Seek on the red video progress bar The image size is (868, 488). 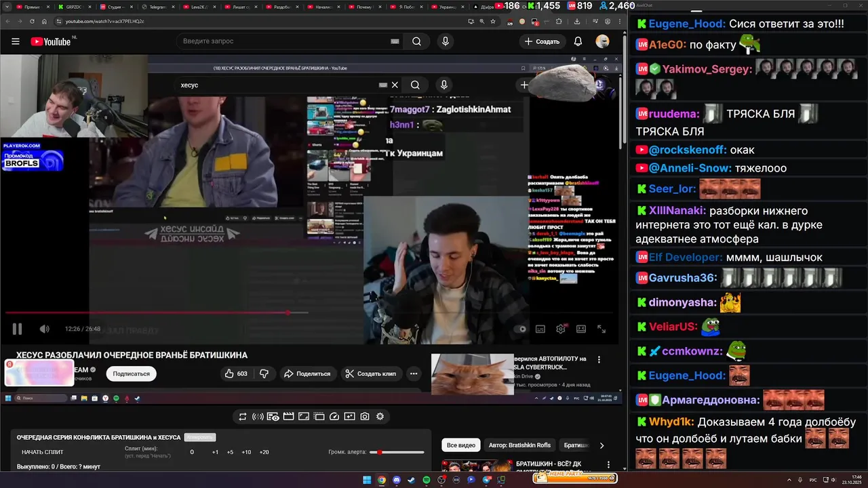(157, 312)
